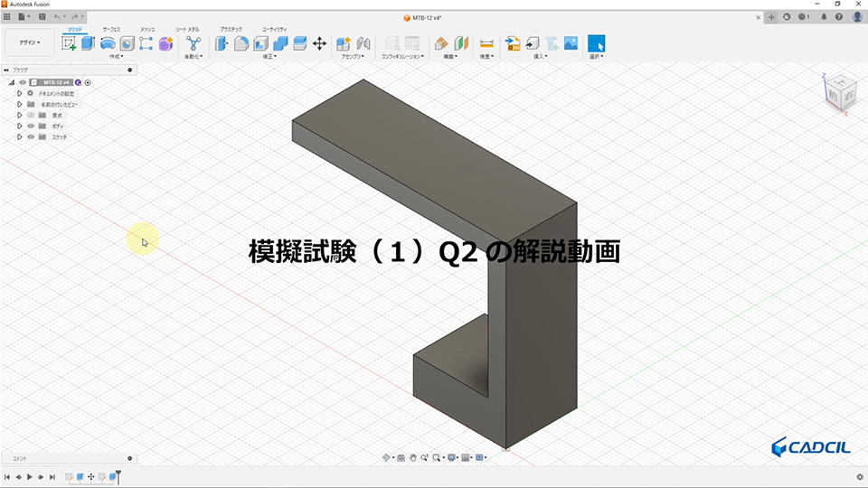Screen dimensions: 868x488
Task: Switch to the メッシュ tab
Action: pos(147,29)
